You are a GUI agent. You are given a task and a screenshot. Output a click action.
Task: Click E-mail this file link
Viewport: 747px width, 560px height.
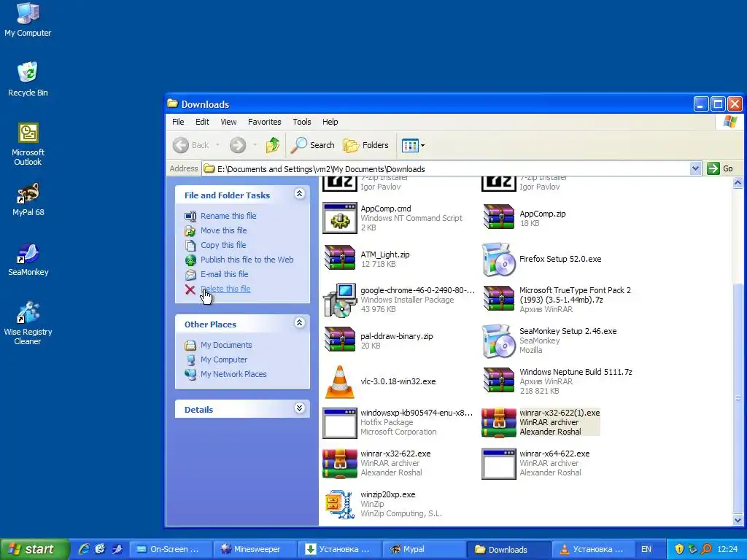click(225, 274)
